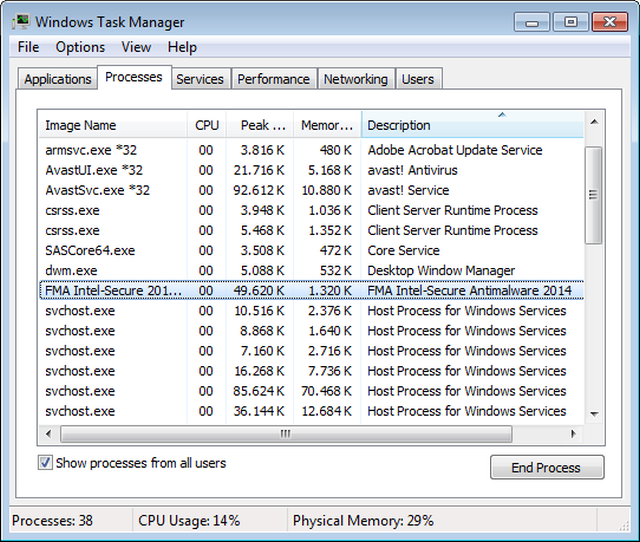Open the Help menu
640x542 pixels.
(x=182, y=47)
